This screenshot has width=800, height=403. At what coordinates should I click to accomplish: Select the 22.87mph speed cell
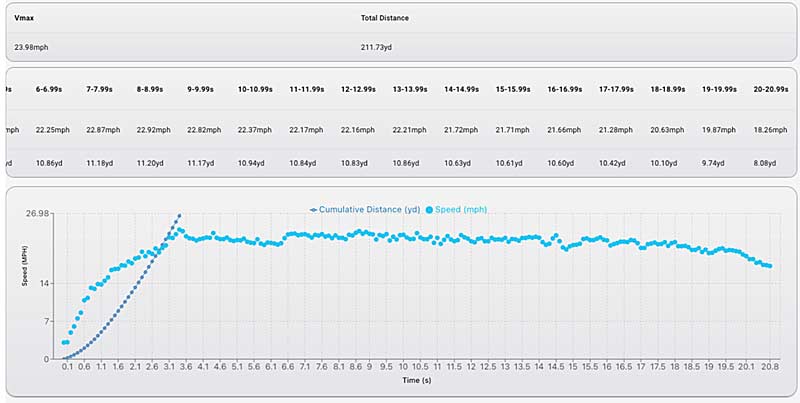point(103,130)
